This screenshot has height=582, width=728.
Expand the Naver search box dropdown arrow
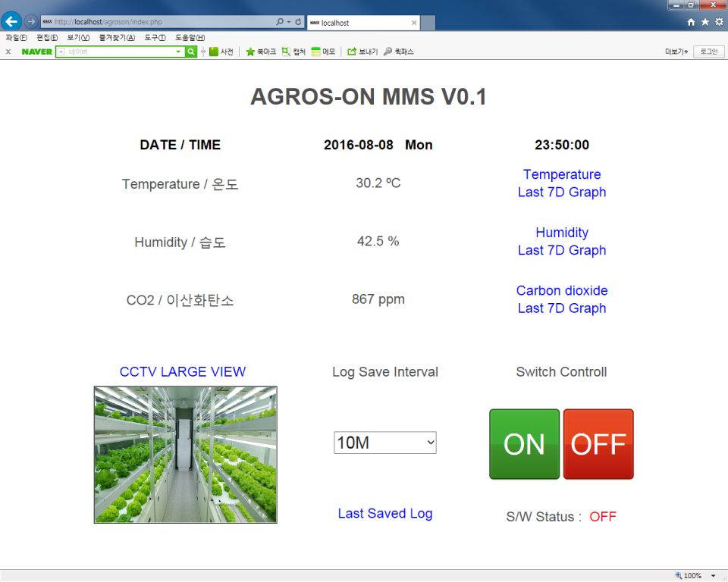pos(179,52)
